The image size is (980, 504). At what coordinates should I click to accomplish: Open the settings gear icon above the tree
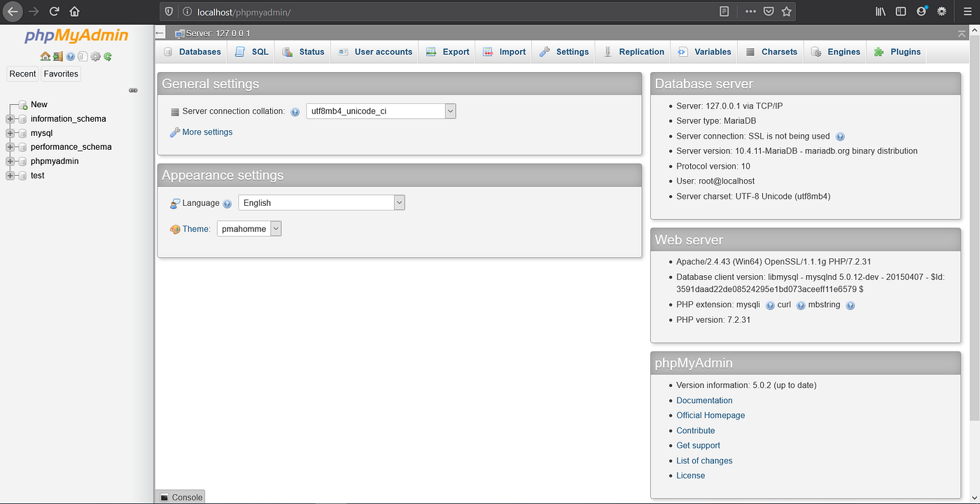95,56
